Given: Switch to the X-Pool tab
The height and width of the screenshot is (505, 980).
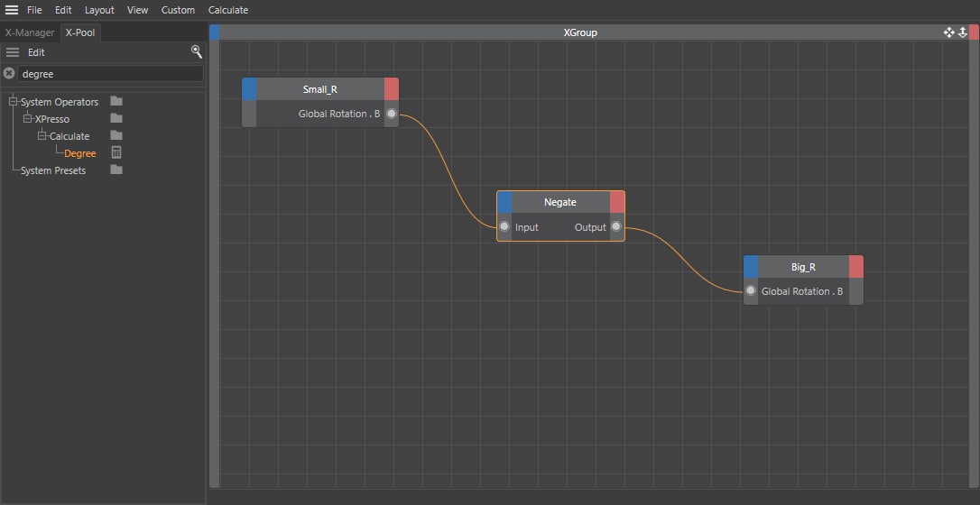Looking at the screenshot, I should pos(80,32).
